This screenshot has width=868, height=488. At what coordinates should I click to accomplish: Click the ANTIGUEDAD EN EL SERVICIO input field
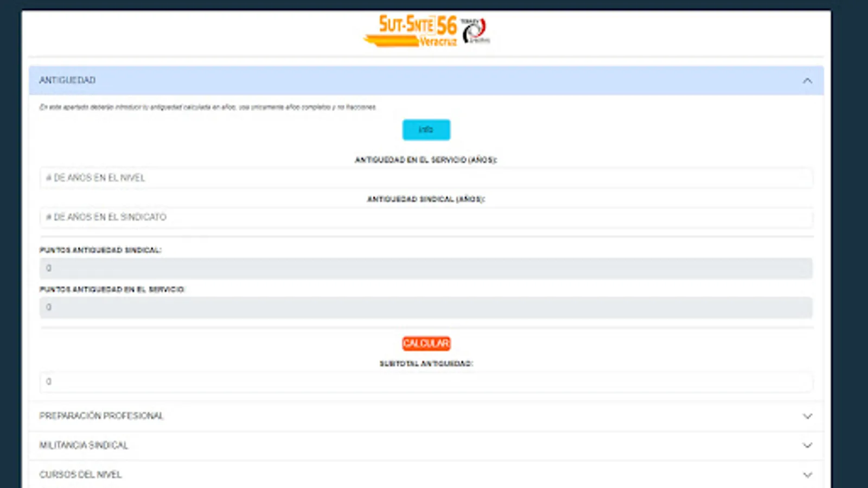coord(426,178)
